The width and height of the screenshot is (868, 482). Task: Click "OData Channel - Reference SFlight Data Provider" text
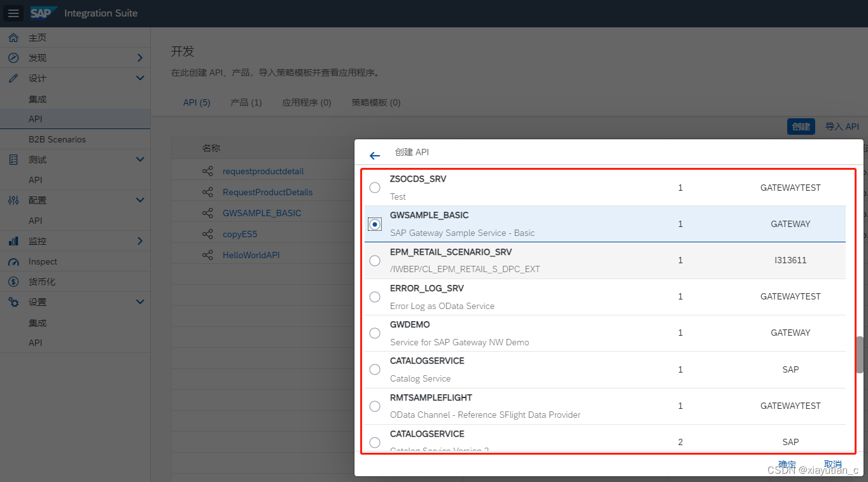tap(485, 415)
